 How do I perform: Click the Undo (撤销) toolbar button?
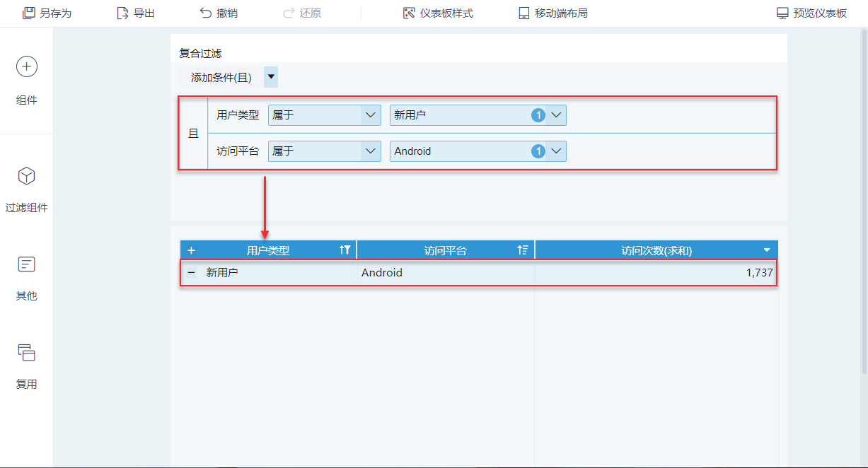(x=218, y=13)
